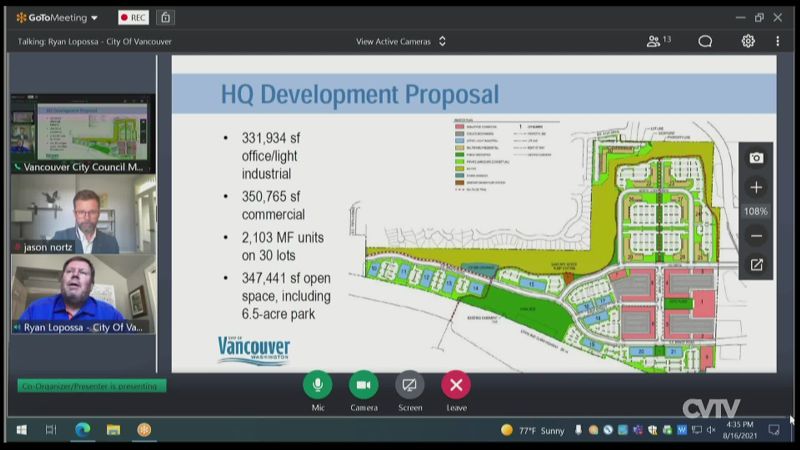Pop out the shared screen in new window

click(756, 265)
